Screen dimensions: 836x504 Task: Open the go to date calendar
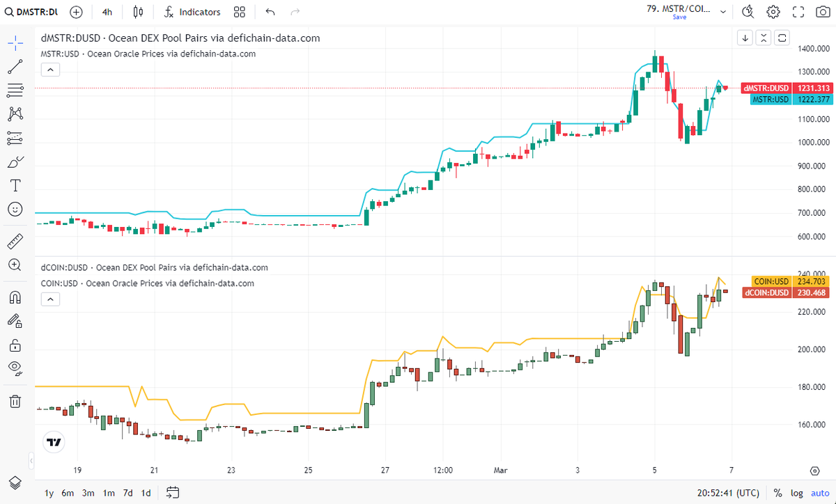click(x=173, y=493)
